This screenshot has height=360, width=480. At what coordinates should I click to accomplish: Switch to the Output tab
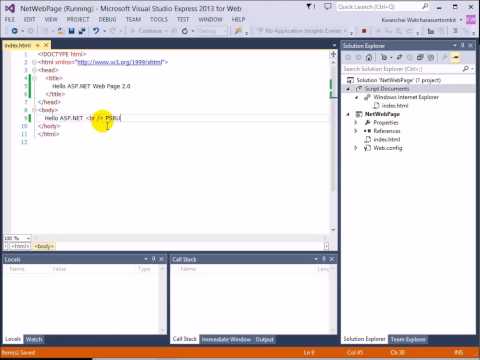(x=265, y=340)
